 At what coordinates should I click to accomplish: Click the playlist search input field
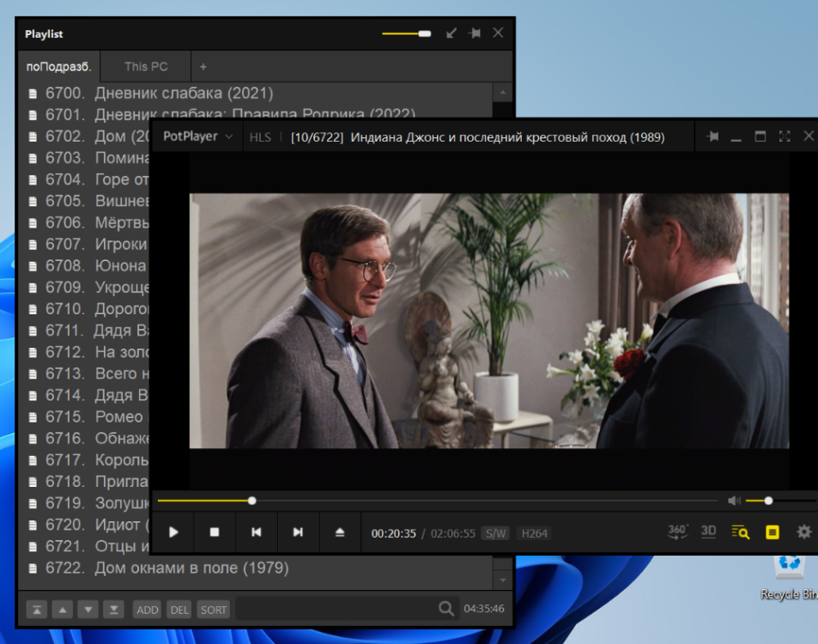(x=336, y=609)
